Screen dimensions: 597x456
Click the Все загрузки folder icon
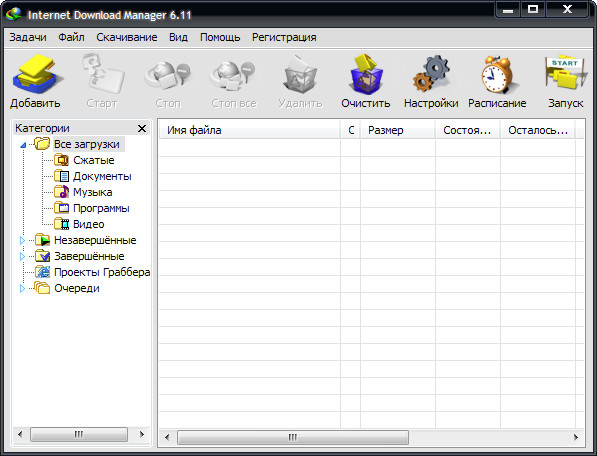[x=42, y=144]
